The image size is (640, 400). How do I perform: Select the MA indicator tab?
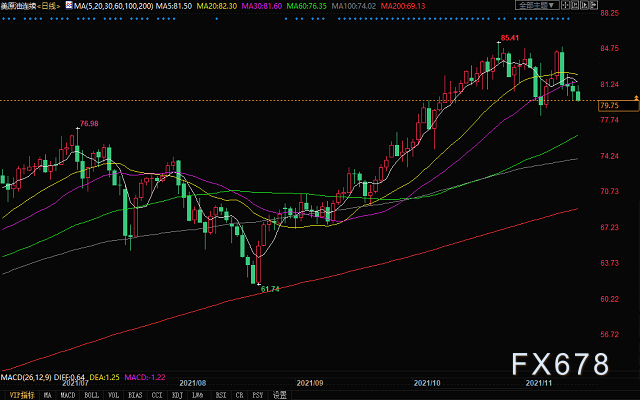point(47,395)
